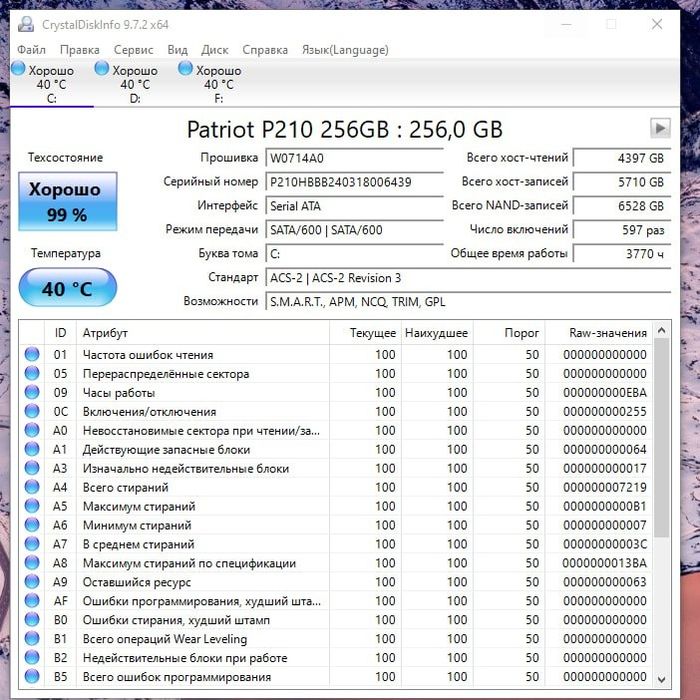Viewport: 700px width, 700px height.
Task: Close the CrystalDiskInfo window
Action: click(657, 24)
